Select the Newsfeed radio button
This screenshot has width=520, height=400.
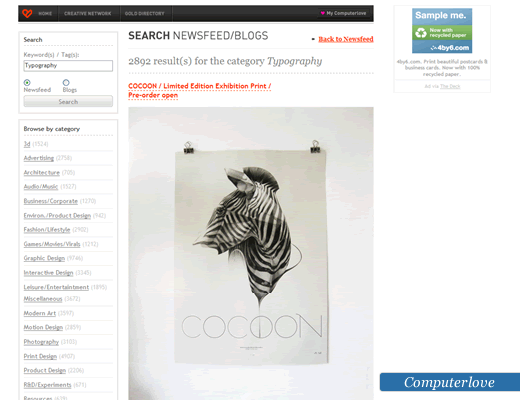[27, 82]
